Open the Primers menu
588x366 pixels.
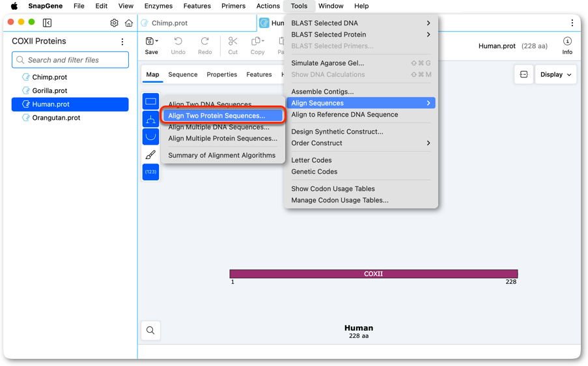coord(233,6)
